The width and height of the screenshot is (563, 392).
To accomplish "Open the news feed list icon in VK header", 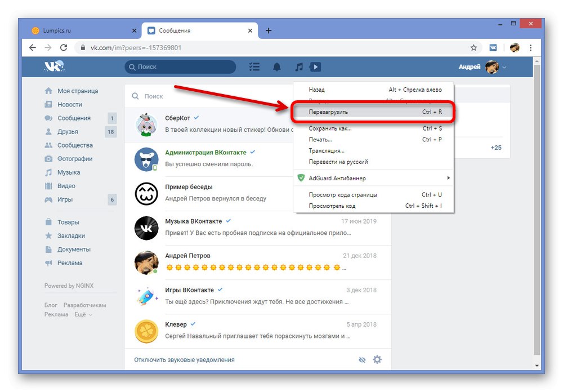I will [x=254, y=67].
